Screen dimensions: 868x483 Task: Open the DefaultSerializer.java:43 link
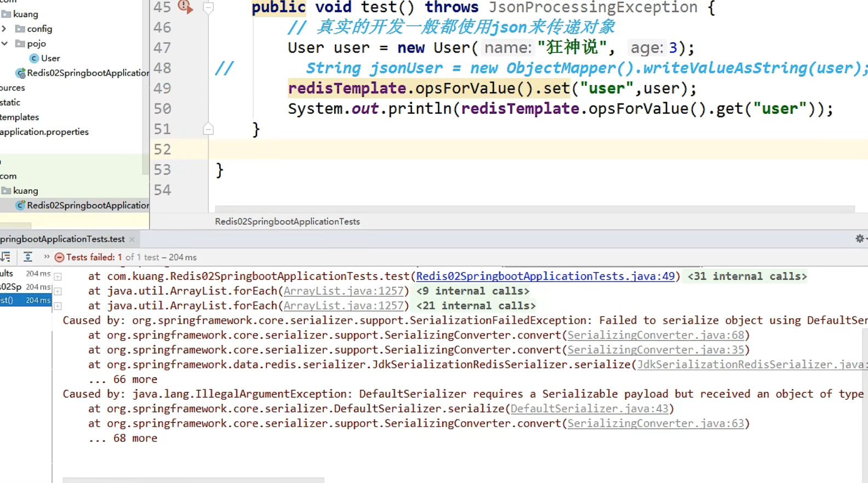pyautogui.click(x=590, y=409)
